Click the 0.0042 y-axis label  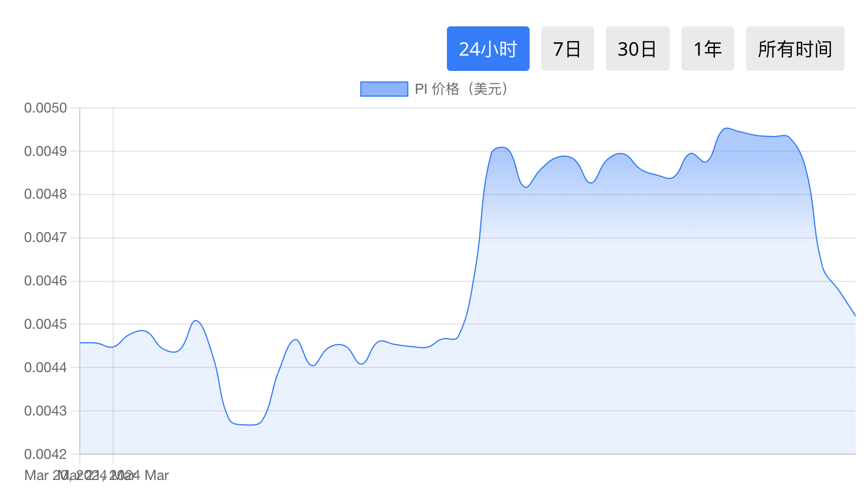coord(46,454)
